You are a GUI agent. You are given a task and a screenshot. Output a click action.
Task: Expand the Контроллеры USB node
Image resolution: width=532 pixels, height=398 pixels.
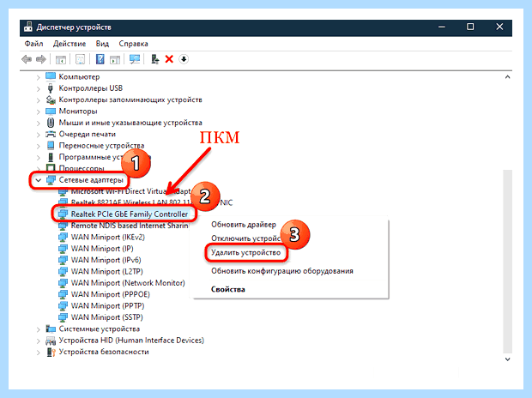pyautogui.click(x=39, y=88)
